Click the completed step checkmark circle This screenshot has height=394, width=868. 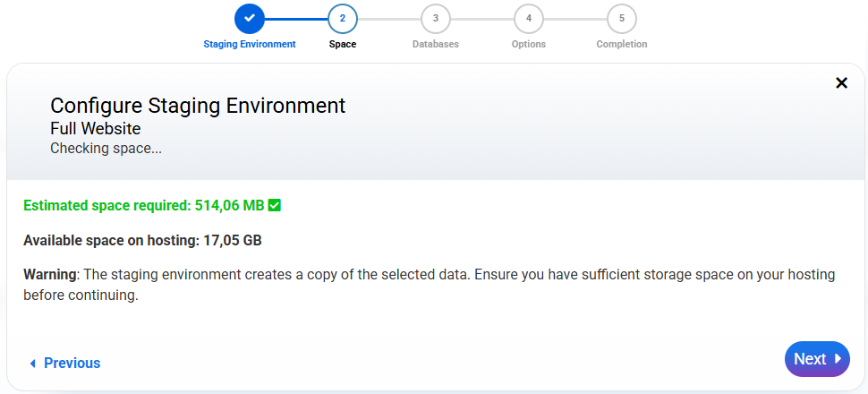[x=250, y=18]
